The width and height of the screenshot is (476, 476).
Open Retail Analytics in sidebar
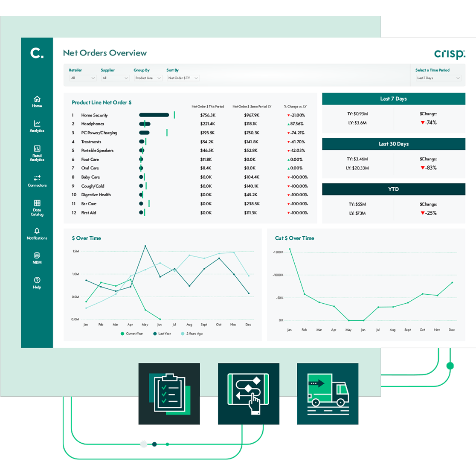point(37,149)
